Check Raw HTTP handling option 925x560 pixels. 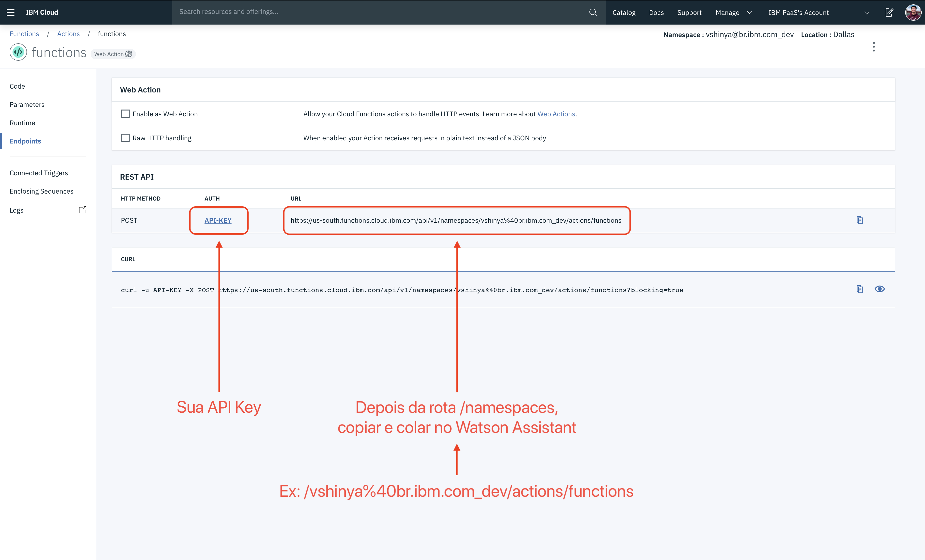pyautogui.click(x=125, y=138)
